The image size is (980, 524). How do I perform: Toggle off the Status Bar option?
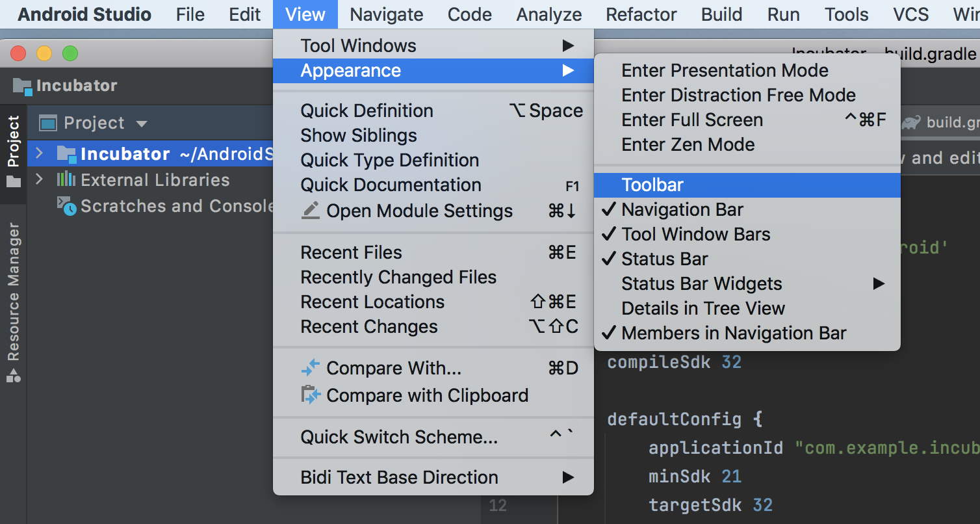[x=664, y=259]
